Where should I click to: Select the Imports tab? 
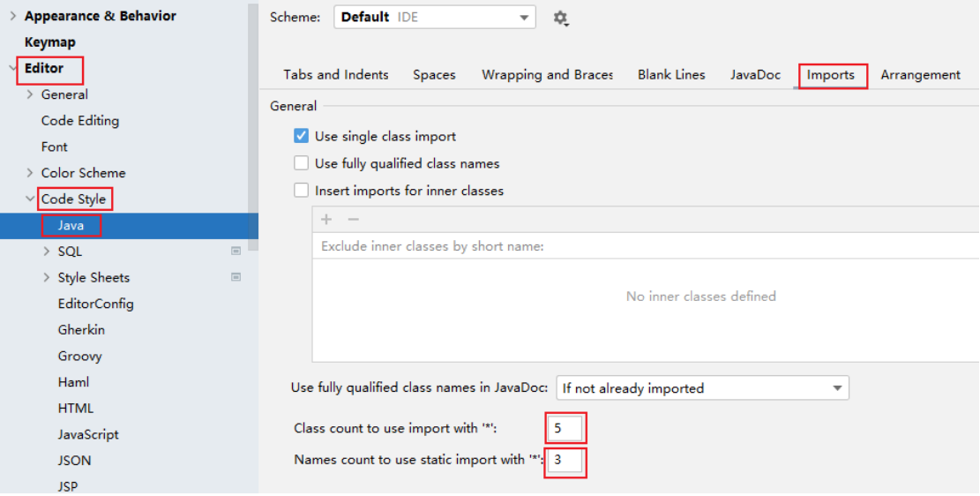click(831, 75)
